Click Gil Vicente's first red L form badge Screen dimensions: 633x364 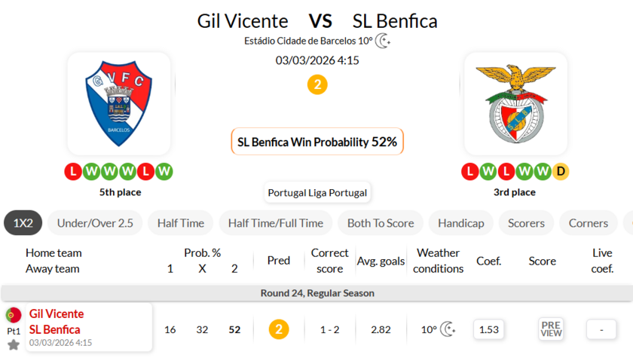click(x=73, y=172)
